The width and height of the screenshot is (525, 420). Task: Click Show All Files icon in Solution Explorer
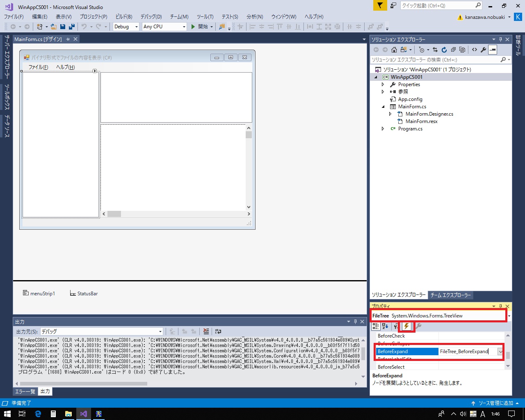(x=462, y=50)
